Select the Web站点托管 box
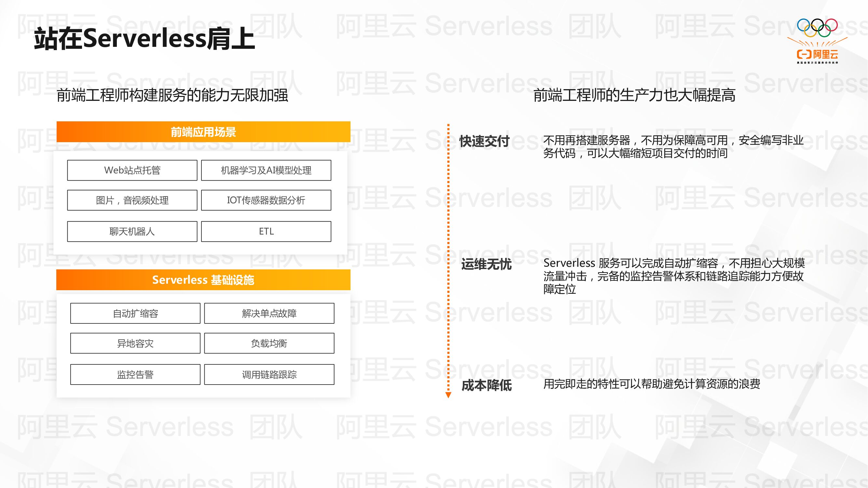Viewport: 868px width, 488px height. point(132,170)
